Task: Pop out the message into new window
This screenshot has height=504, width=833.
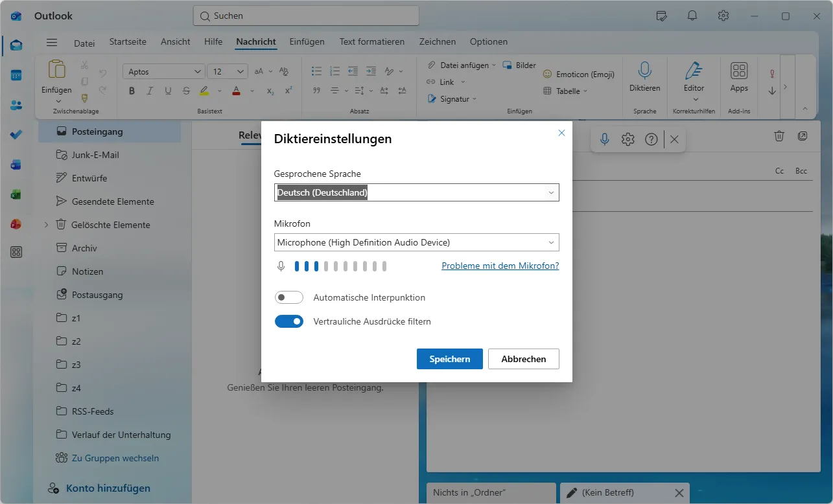Action: coord(803,136)
